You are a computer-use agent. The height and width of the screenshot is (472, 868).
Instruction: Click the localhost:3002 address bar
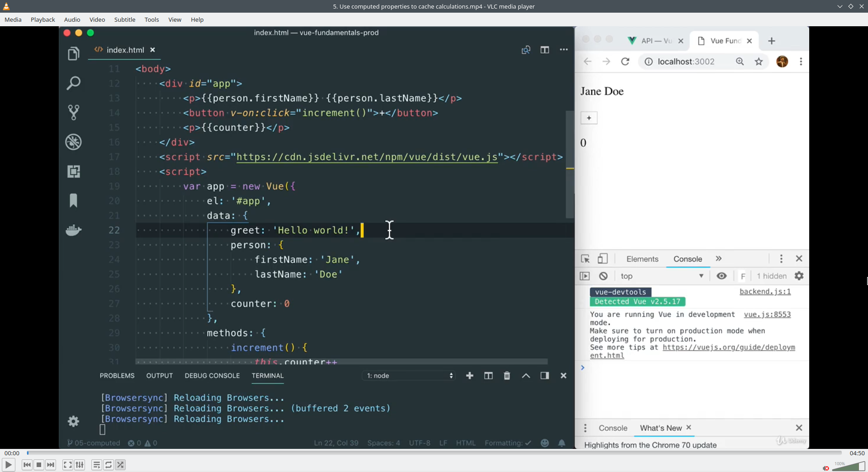(686, 62)
